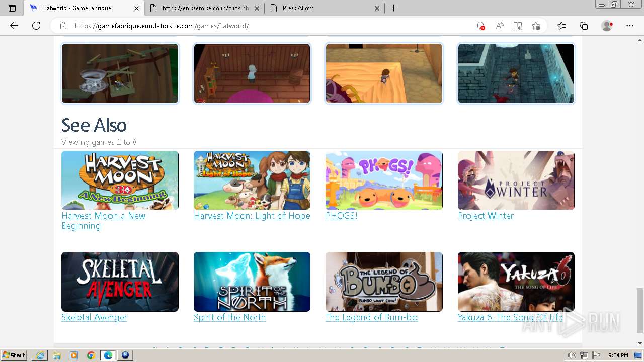Launch Internet Explorer from taskbar
644x362 pixels.
click(40, 355)
